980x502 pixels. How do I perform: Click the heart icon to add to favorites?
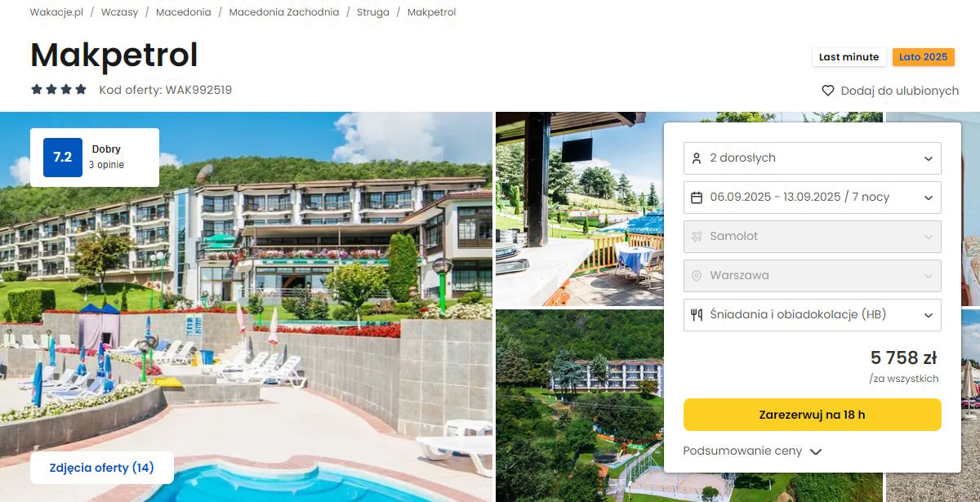pos(828,91)
